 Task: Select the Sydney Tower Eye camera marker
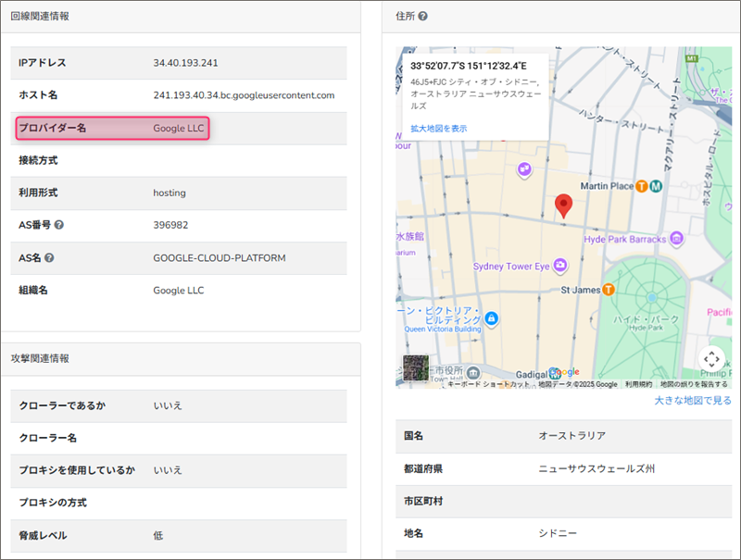click(x=560, y=266)
